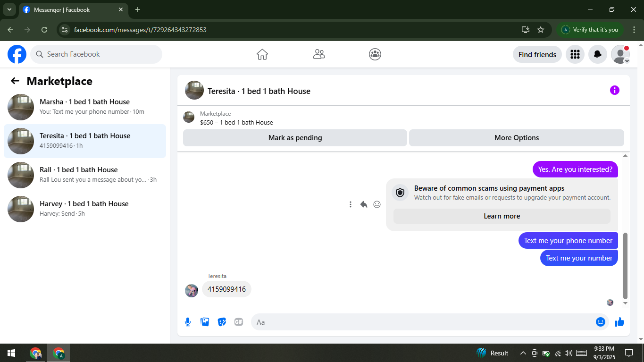Click the address bar URL
This screenshot has width=644, height=362.
point(140,30)
